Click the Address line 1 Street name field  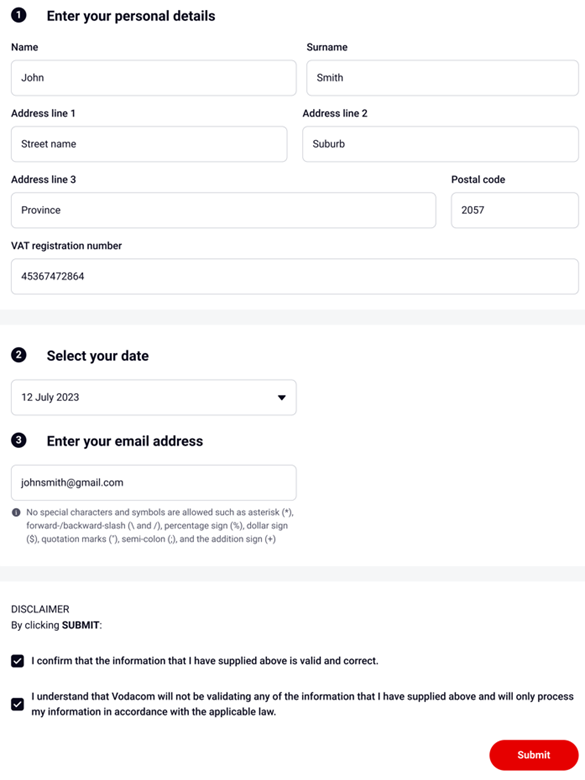(149, 144)
